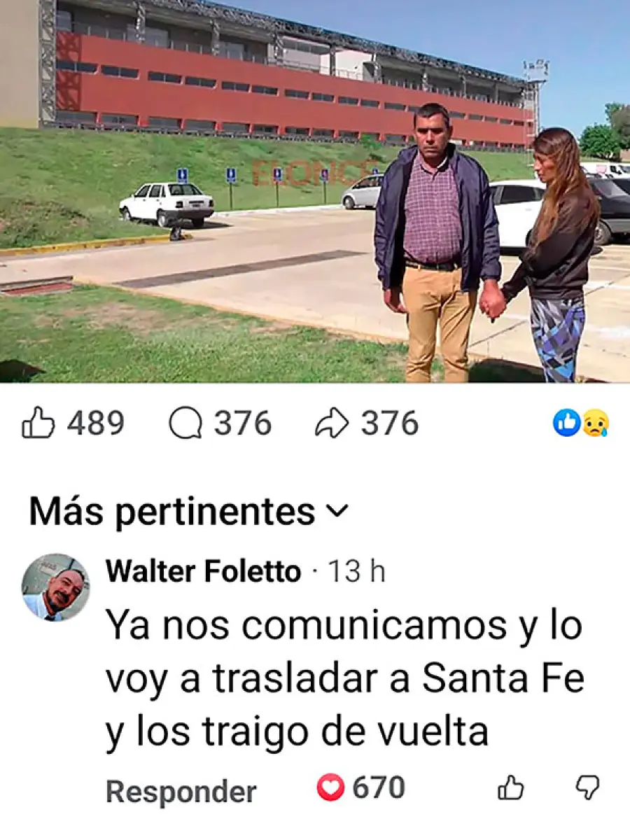Tap the share arrow icon

point(332,423)
